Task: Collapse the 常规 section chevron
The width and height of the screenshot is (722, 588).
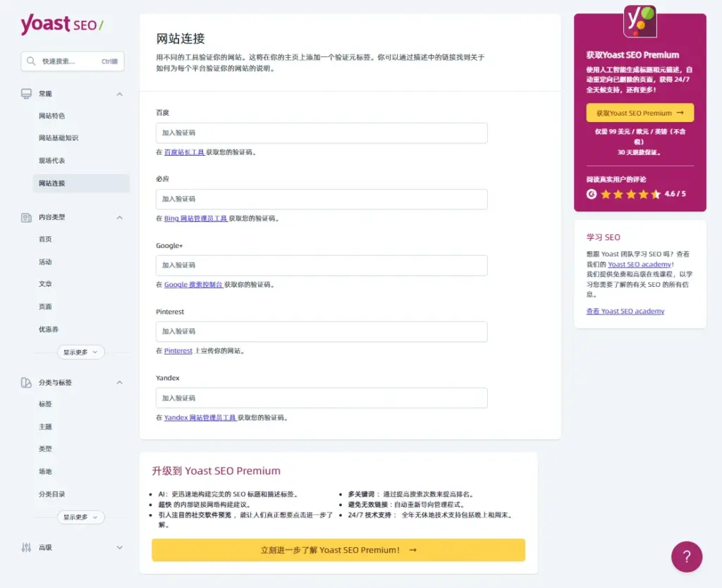Action: click(119, 94)
